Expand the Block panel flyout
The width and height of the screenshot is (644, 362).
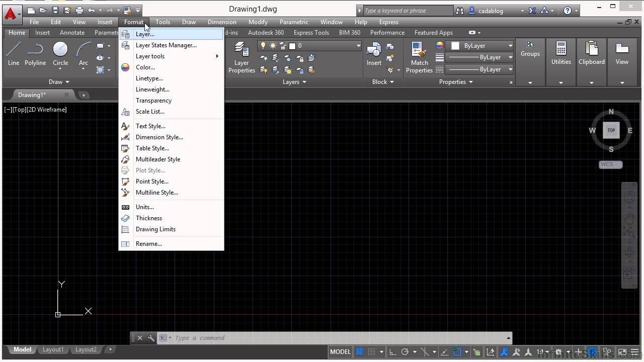pyautogui.click(x=383, y=82)
